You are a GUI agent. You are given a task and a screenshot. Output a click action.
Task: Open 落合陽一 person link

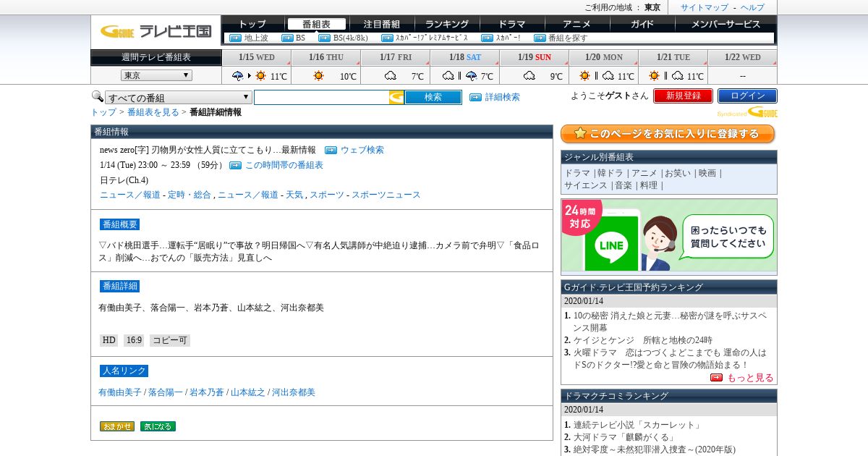point(166,392)
